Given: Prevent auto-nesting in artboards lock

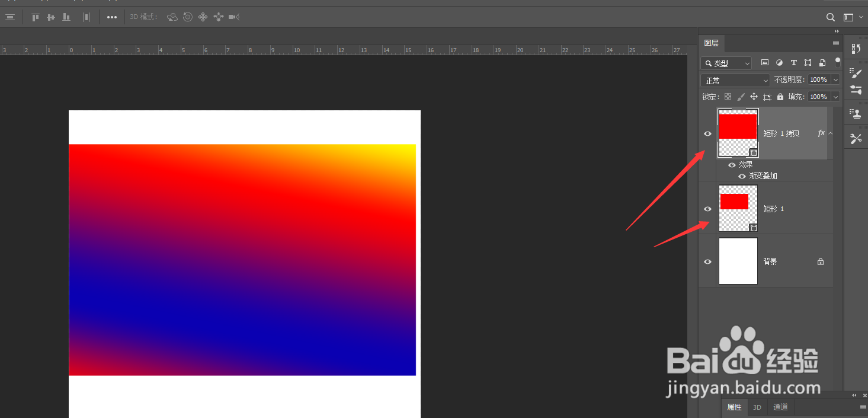Looking at the screenshot, I should click(767, 97).
